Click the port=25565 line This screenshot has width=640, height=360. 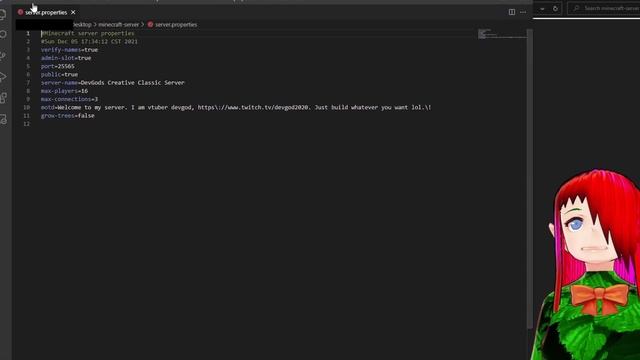(58, 66)
